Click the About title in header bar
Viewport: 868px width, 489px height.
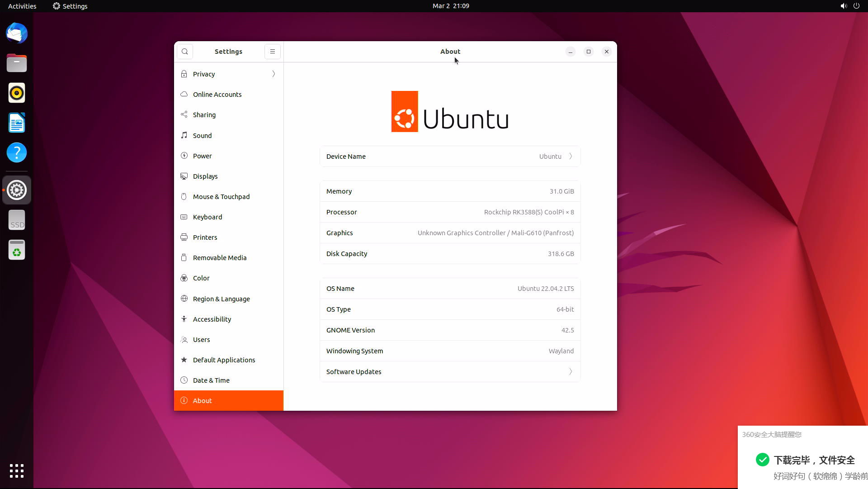point(450,52)
